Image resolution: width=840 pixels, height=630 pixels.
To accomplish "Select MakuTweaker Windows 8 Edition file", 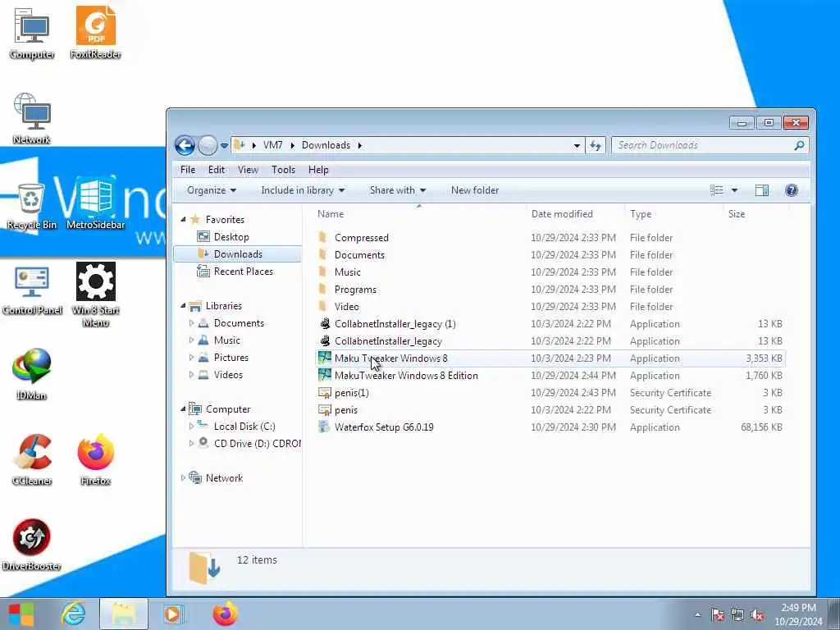I will pyautogui.click(x=550, y=376).
